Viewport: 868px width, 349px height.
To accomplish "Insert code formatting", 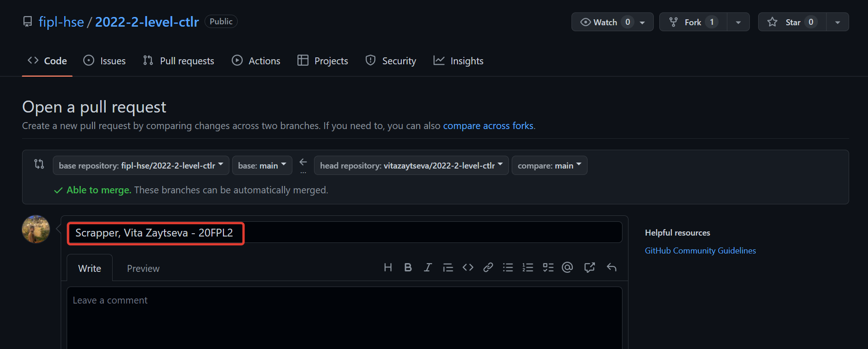I will (x=468, y=267).
